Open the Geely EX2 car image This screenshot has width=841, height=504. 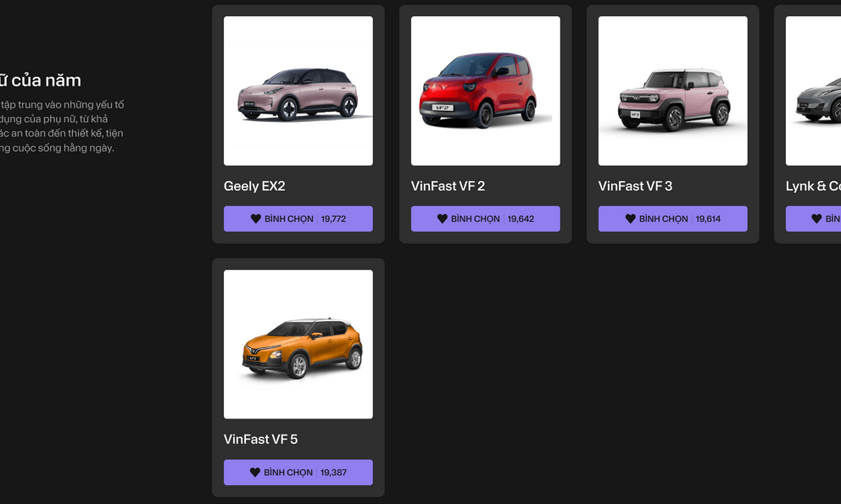(x=298, y=91)
